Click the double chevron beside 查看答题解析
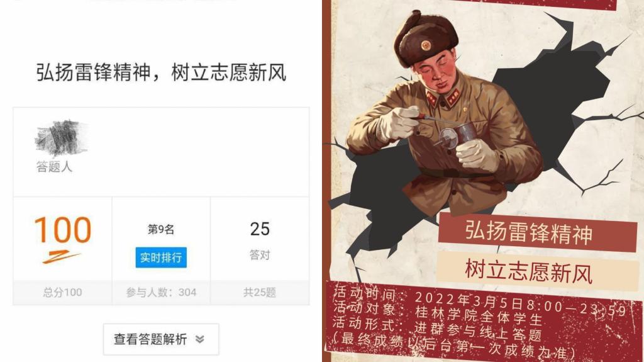Image resolution: width=644 pixels, height=362 pixels. 199,339
